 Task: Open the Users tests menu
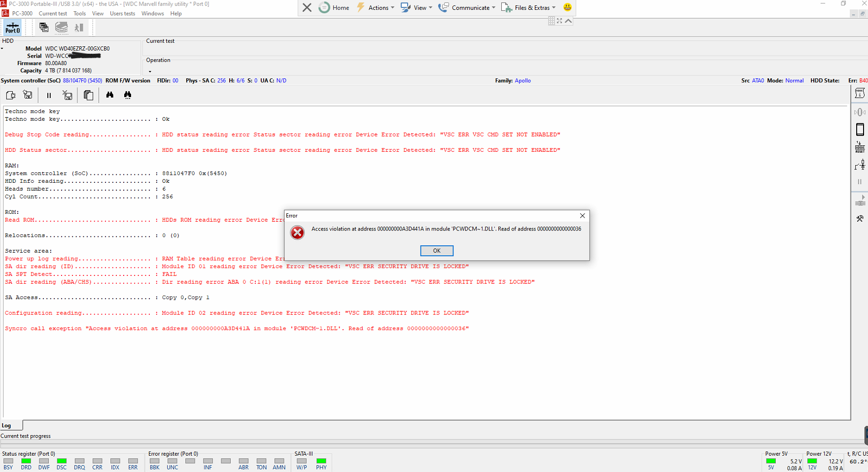[x=122, y=14]
